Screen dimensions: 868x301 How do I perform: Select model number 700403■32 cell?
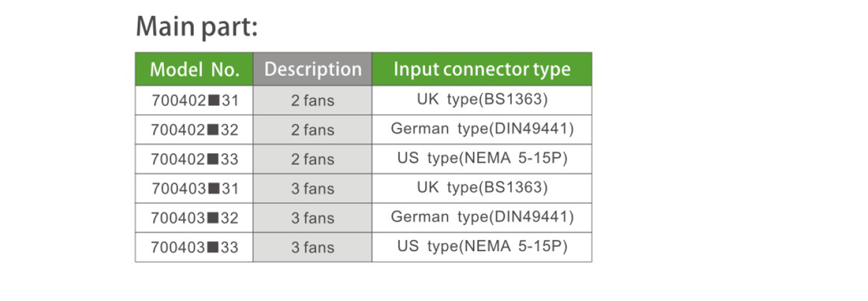pyautogui.click(x=195, y=218)
